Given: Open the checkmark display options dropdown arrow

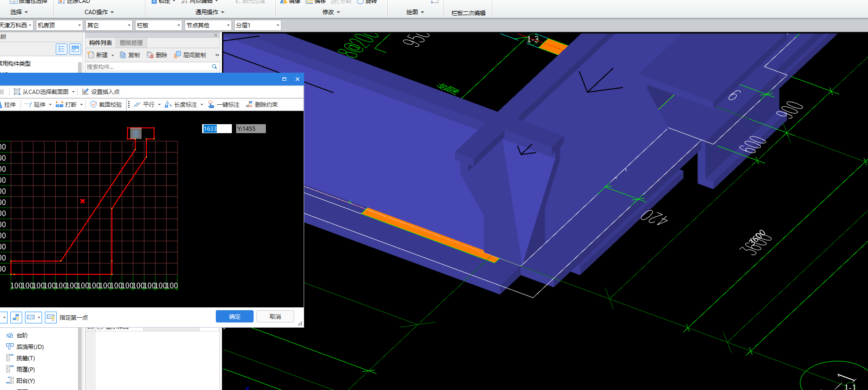Looking at the screenshot, I should pos(39,317).
